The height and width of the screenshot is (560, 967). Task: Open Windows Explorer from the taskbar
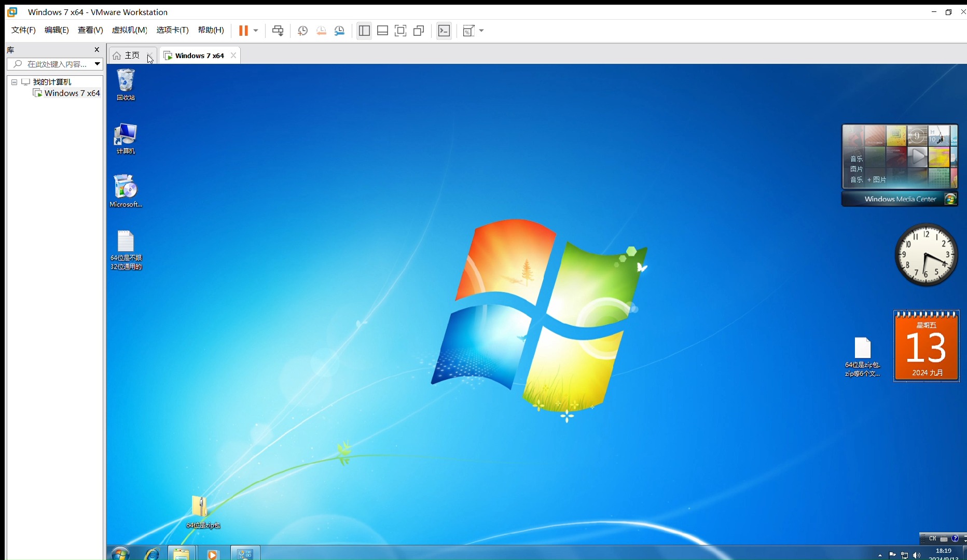tap(181, 553)
